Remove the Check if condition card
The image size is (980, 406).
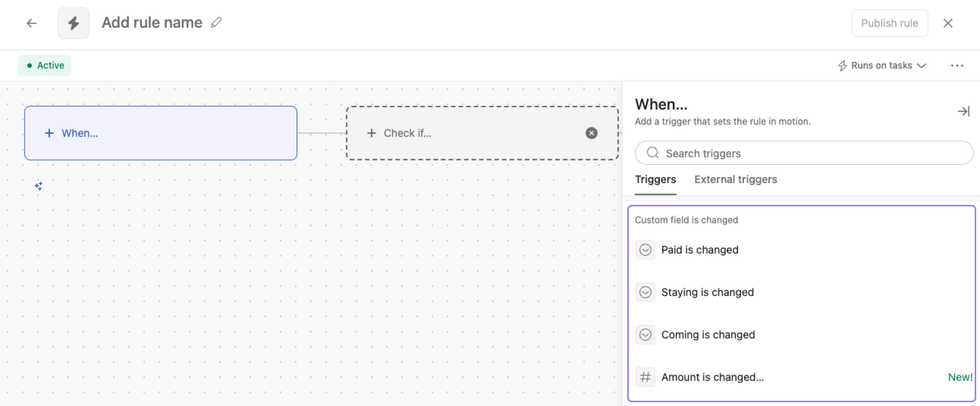591,133
